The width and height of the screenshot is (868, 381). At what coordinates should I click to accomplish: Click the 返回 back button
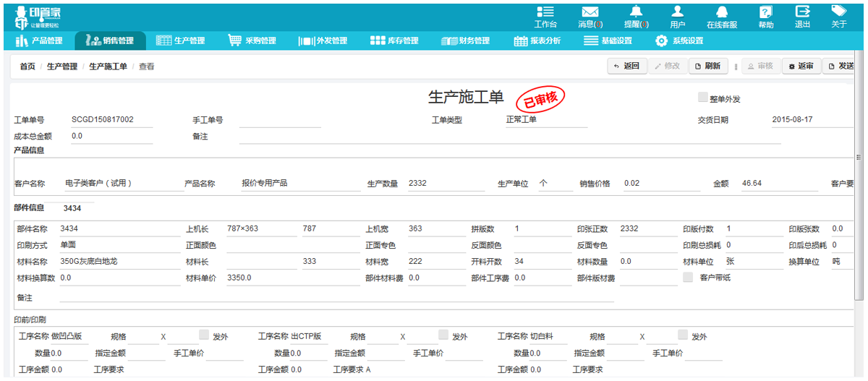tap(626, 67)
